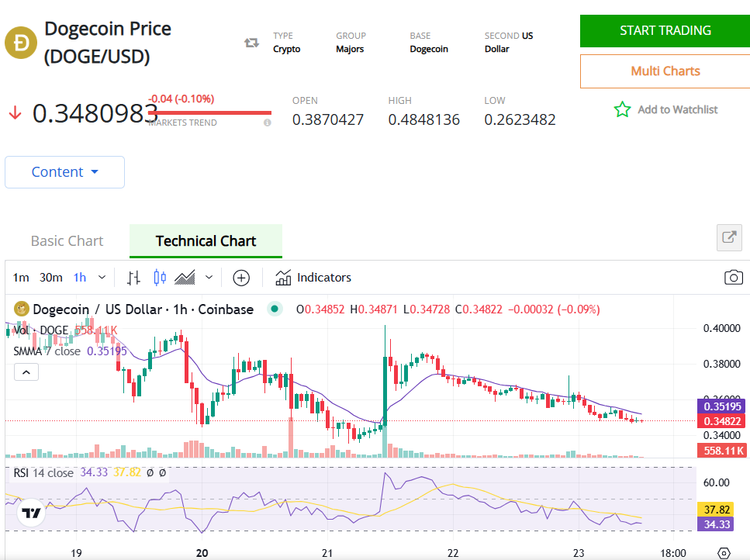Collapse the indicator legend with the chevron-up button
Viewport: 750px width, 560px height.
(x=26, y=372)
